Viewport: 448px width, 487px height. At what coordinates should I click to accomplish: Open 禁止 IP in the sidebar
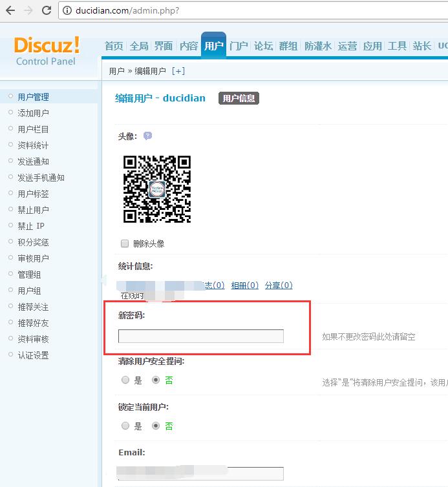(x=31, y=226)
